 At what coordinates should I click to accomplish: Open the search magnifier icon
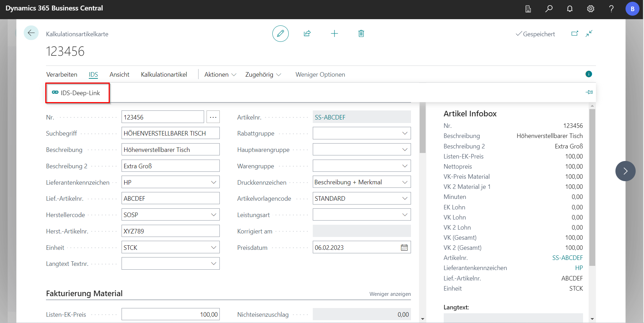549,9
